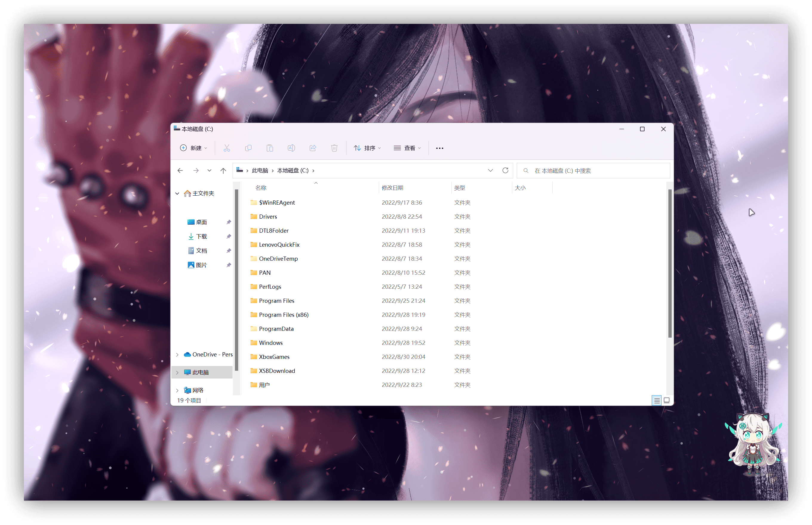This screenshot has height=525, width=812.
Task: Click the drive icon in address bar
Action: tap(240, 170)
